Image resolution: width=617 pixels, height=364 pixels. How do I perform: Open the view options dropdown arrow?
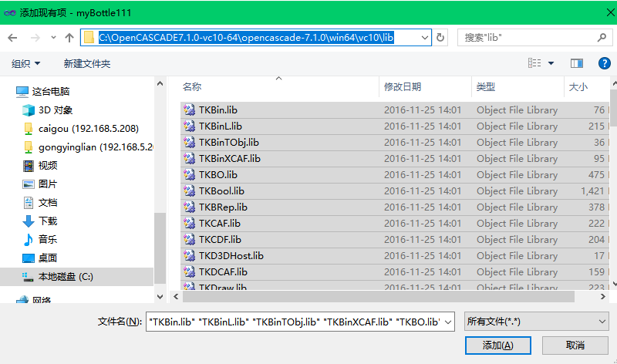551,63
